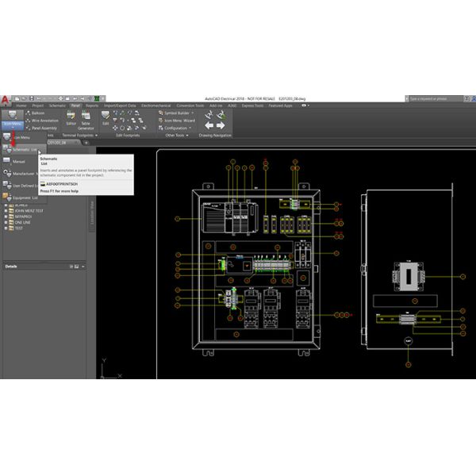Image resolution: width=476 pixels, height=476 pixels.
Task: Choose Manufacturer Menu footprint option
Action: click(25, 173)
